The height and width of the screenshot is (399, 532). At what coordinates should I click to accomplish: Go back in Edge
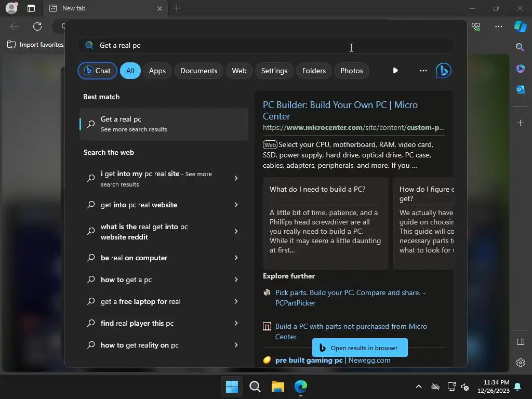coord(15,26)
